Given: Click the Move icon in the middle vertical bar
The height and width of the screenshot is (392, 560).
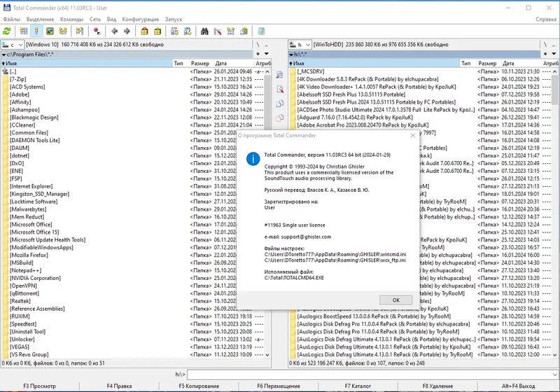Looking at the screenshot, I should pos(279,118).
